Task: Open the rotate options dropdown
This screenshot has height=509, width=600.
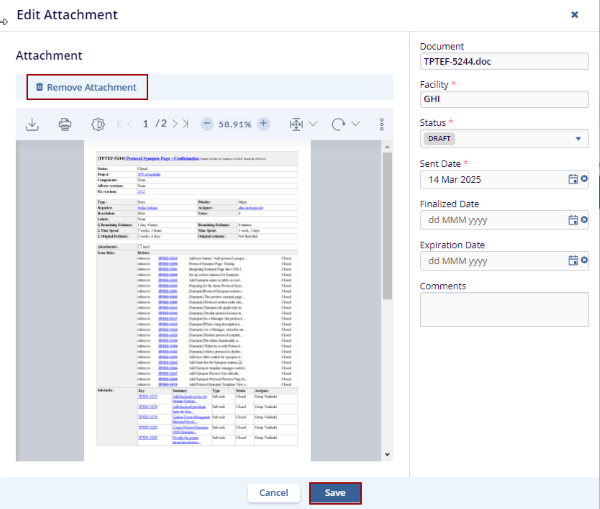Action: pos(346,124)
